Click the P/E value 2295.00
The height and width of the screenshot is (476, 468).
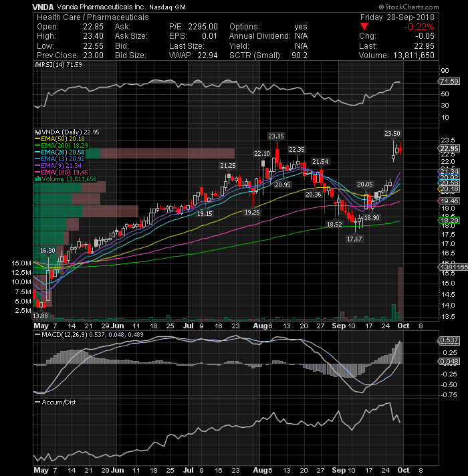pos(203,27)
